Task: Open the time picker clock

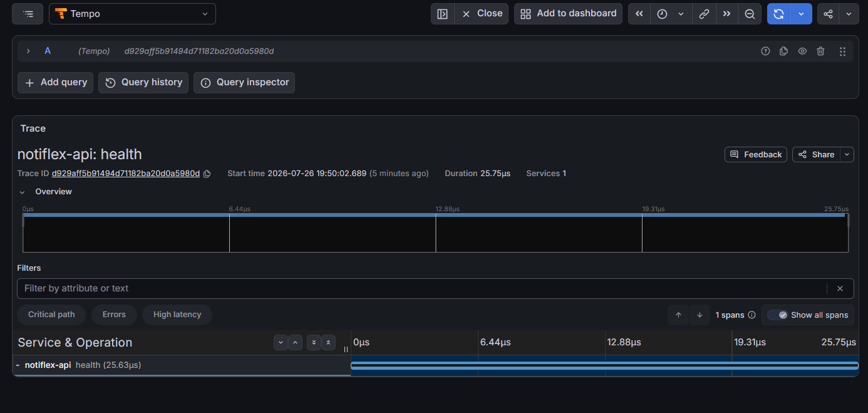Action: pos(662,14)
